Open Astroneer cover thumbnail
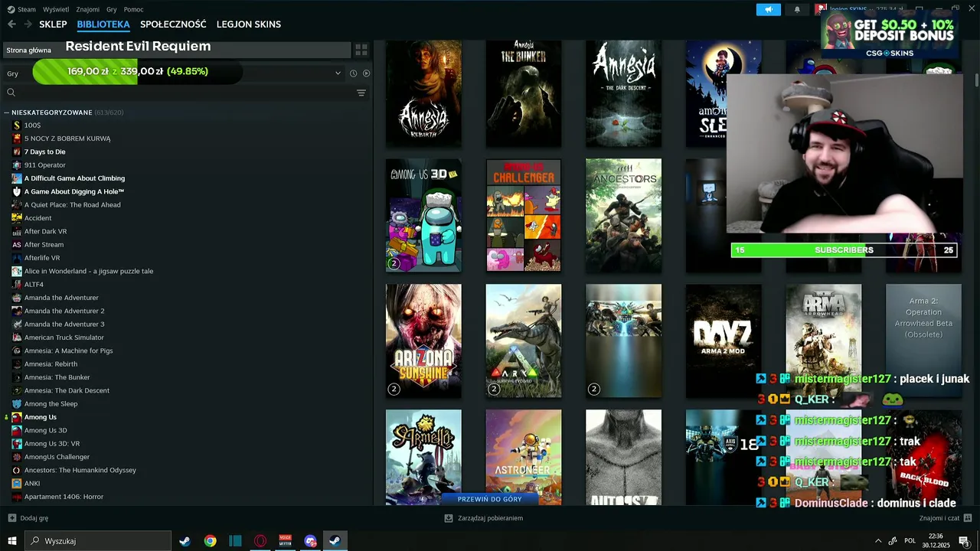980x551 pixels. tap(524, 457)
